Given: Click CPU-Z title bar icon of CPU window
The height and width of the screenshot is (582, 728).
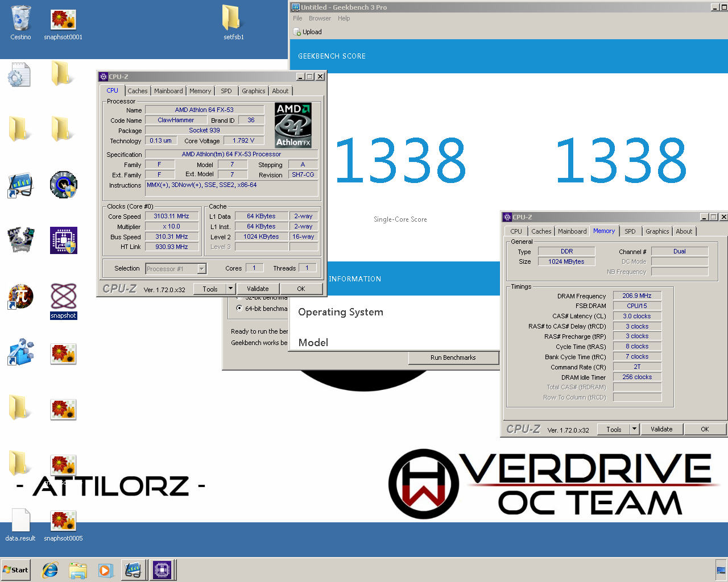Looking at the screenshot, I should 103,77.
